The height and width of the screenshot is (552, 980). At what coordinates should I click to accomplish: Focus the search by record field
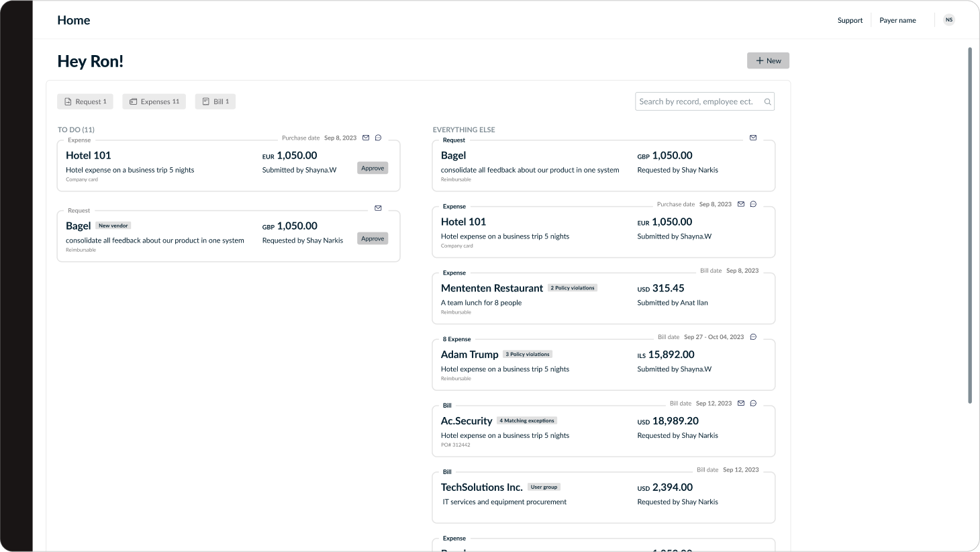(x=697, y=101)
